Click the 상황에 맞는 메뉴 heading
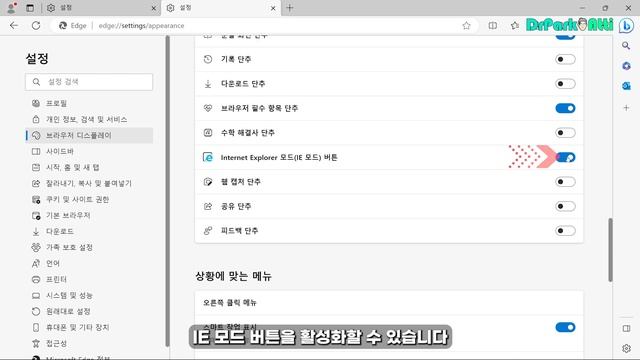 [233, 276]
